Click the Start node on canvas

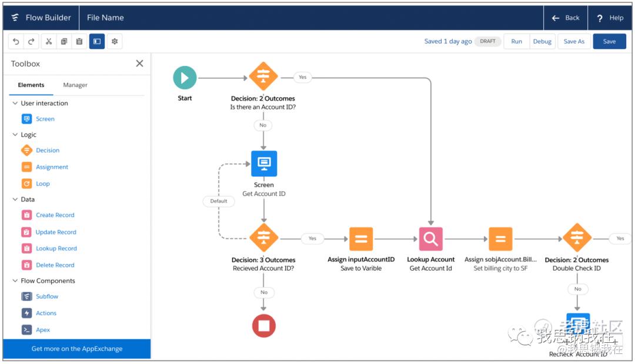point(185,78)
